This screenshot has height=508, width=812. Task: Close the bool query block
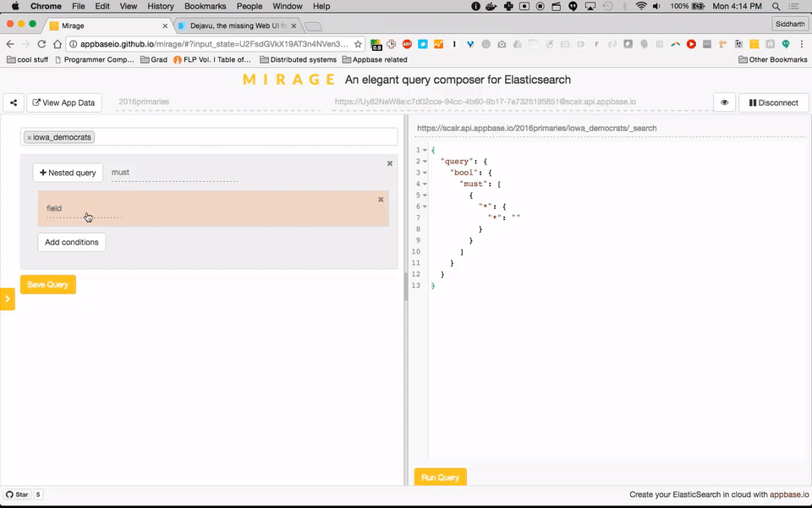390,163
